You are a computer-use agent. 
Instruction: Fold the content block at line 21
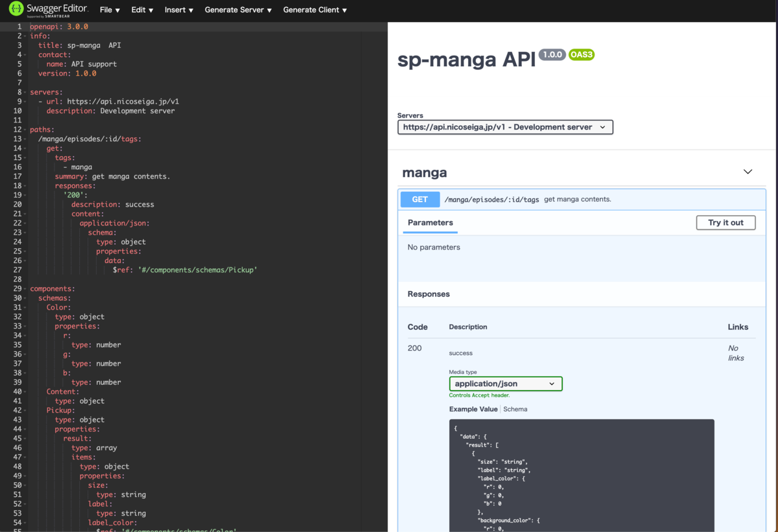click(25, 214)
